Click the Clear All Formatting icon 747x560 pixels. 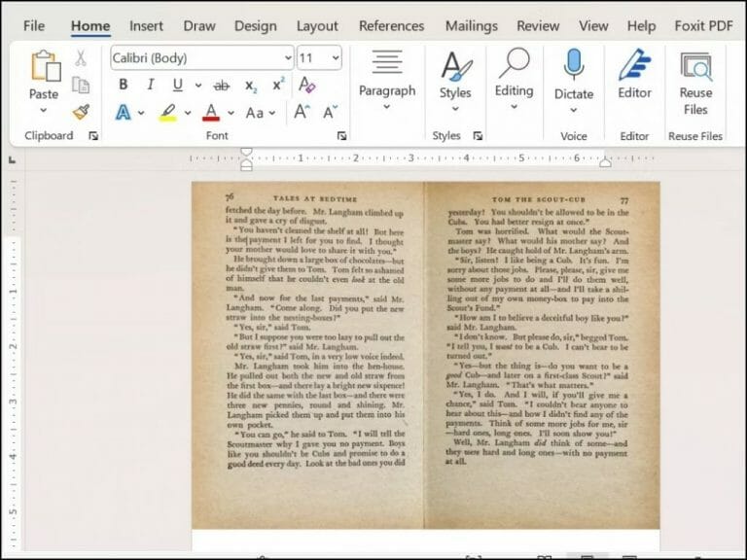(x=306, y=85)
